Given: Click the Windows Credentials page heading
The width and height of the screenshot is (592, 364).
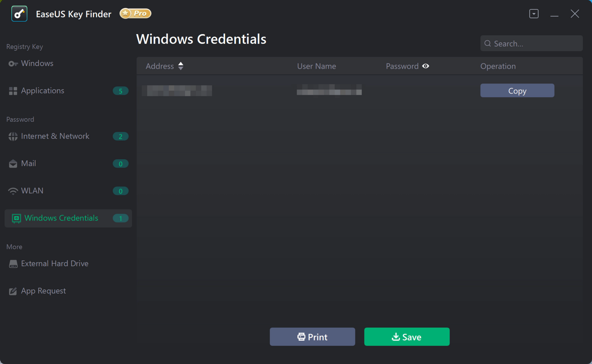Looking at the screenshot, I should [201, 39].
